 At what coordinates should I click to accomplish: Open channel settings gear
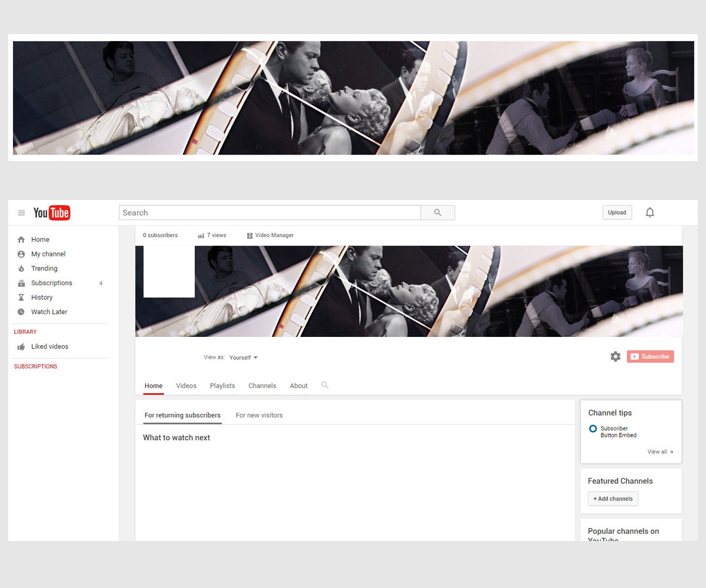[615, 356]
